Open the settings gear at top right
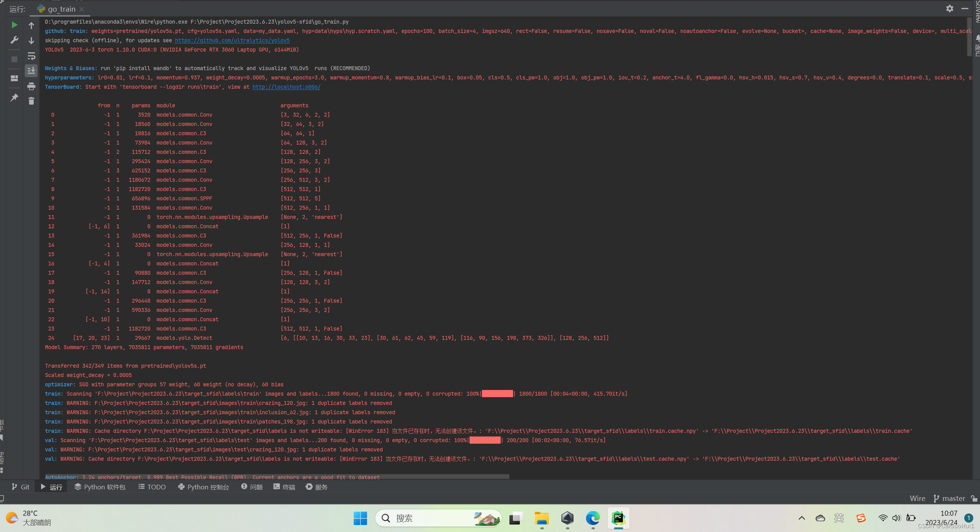 click(x=949, y=8)
